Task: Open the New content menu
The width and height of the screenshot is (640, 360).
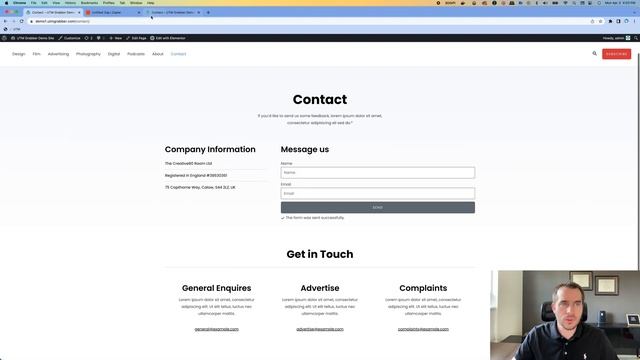Action: click(x=116, y=38)
